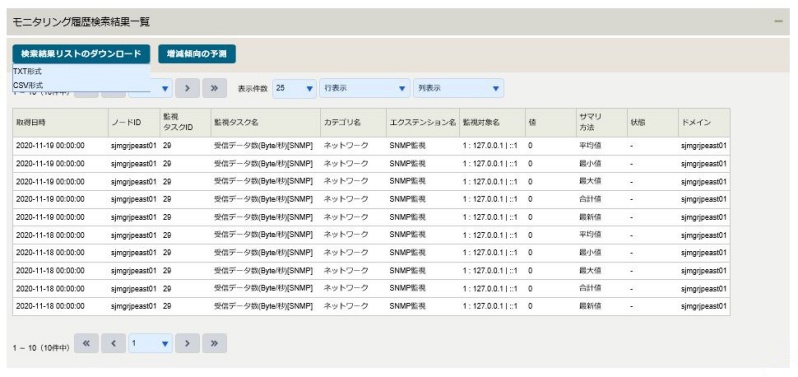This screenshot has width=798, height=377.
Task: Select 2020-11-19 row with 最大値 summary
Action: pyautogui.click(x=372, y=182)
